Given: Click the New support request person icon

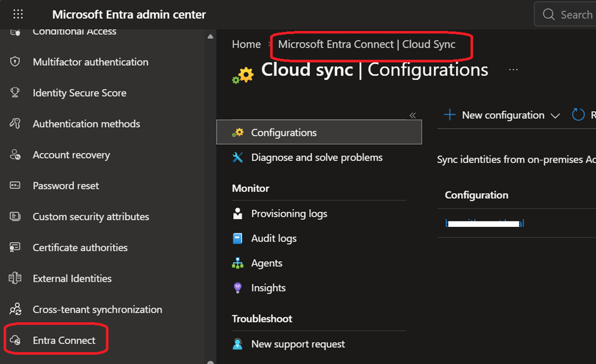Looking at the screenshot, I should (x=237, y=344).
